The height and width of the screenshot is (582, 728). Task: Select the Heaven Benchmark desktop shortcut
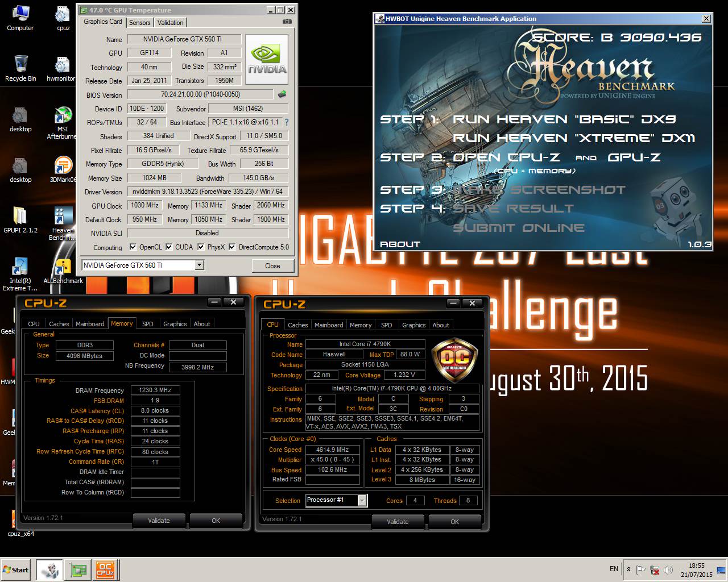pyautogui.click(x=61, y=223)
